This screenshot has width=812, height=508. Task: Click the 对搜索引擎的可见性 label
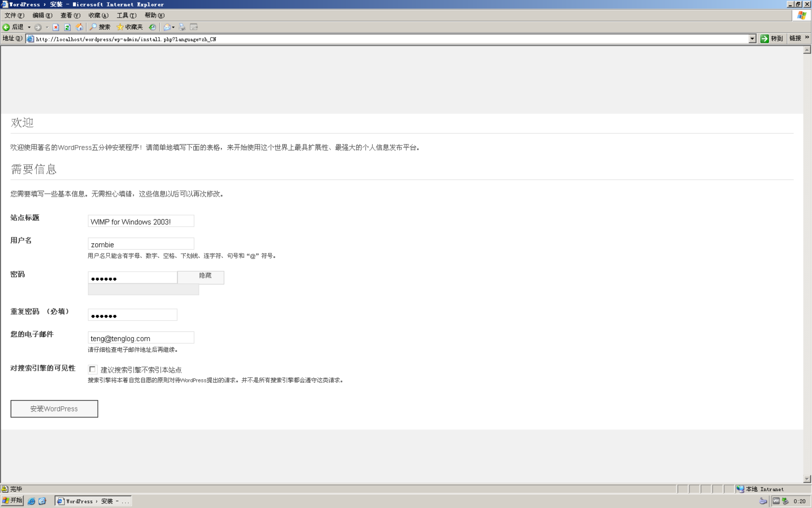pyautogui.click(x=43, y=368)
